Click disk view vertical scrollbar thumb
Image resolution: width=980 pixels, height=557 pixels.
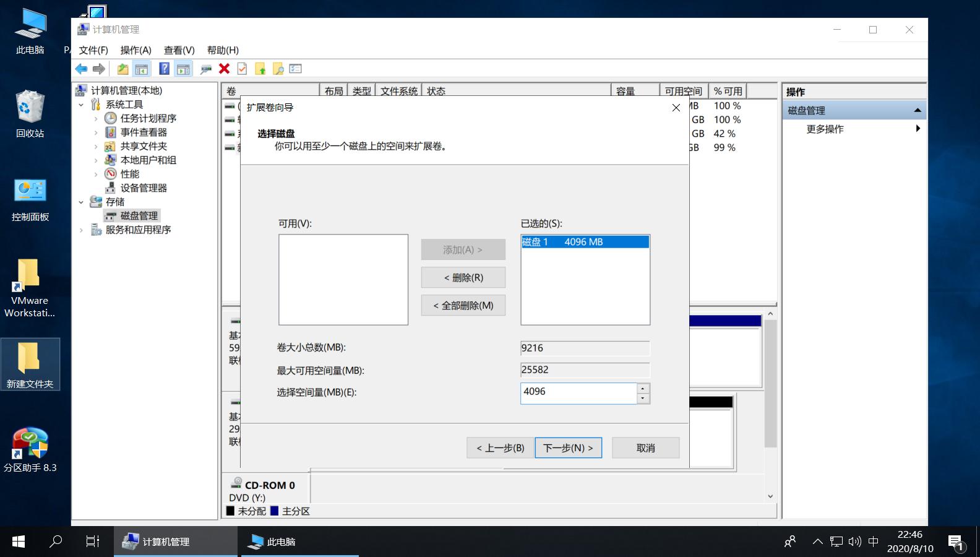coord(770,384)
